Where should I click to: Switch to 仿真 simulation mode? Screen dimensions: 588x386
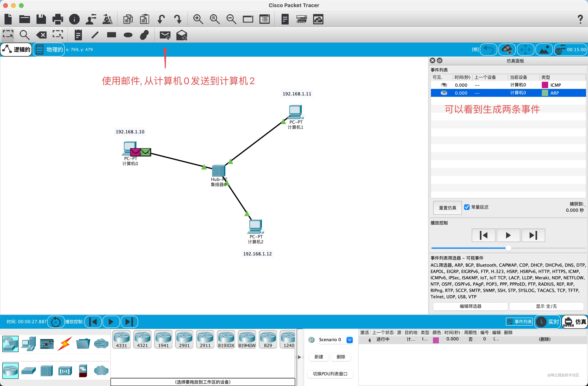pos(575,322)
